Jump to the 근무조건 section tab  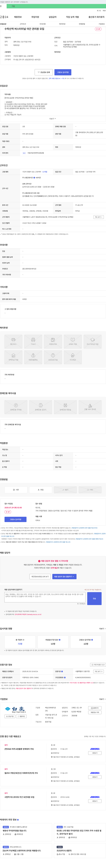click(23, 24)
